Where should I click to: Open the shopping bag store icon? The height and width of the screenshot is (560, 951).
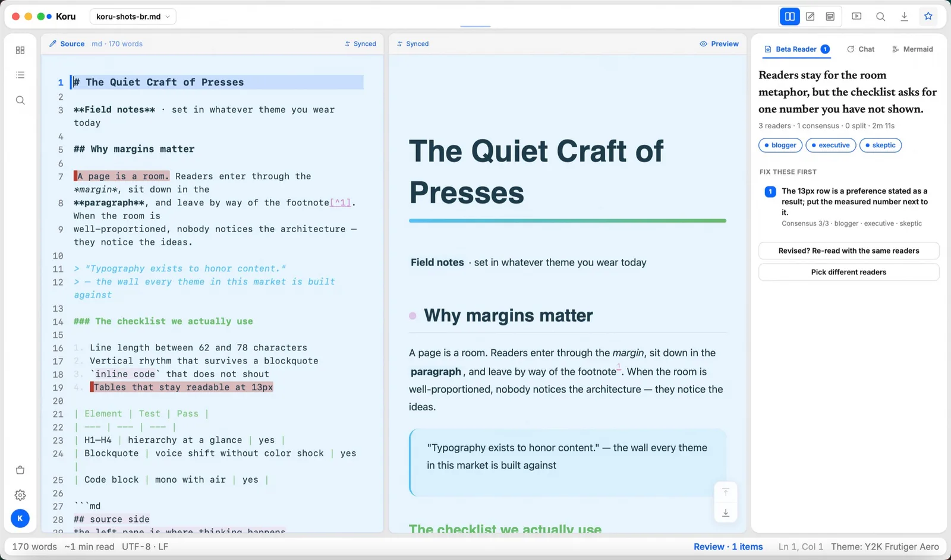[x=20, y=470]
